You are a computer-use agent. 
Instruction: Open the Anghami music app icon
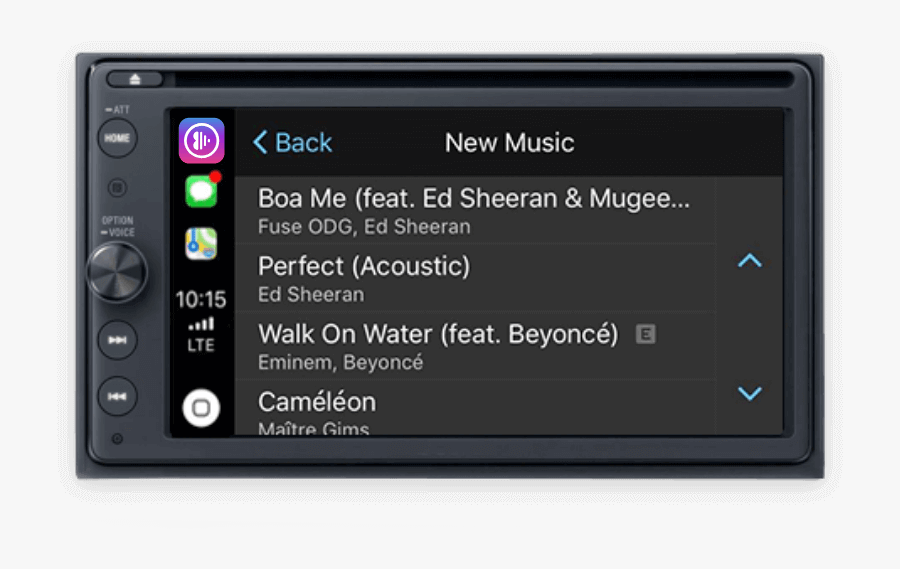pos(201,141)
